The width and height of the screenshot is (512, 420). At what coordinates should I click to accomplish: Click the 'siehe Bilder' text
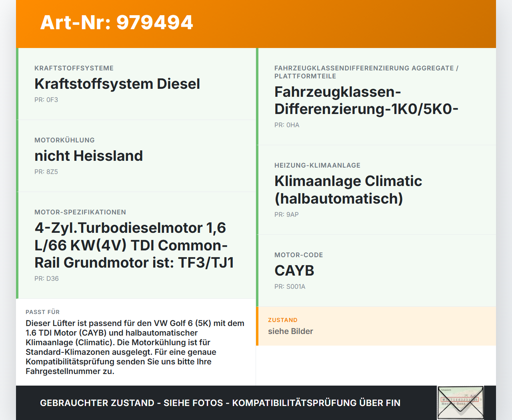click(290, 331)
